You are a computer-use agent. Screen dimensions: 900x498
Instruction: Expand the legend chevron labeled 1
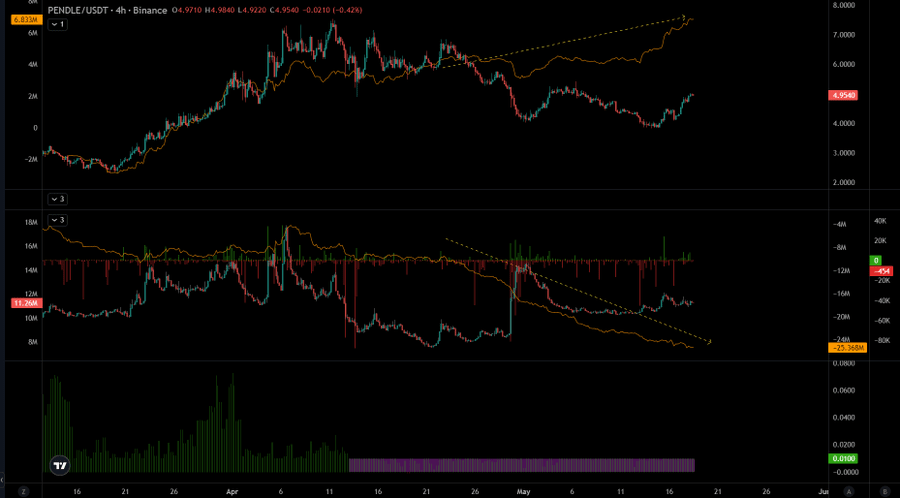57,24
